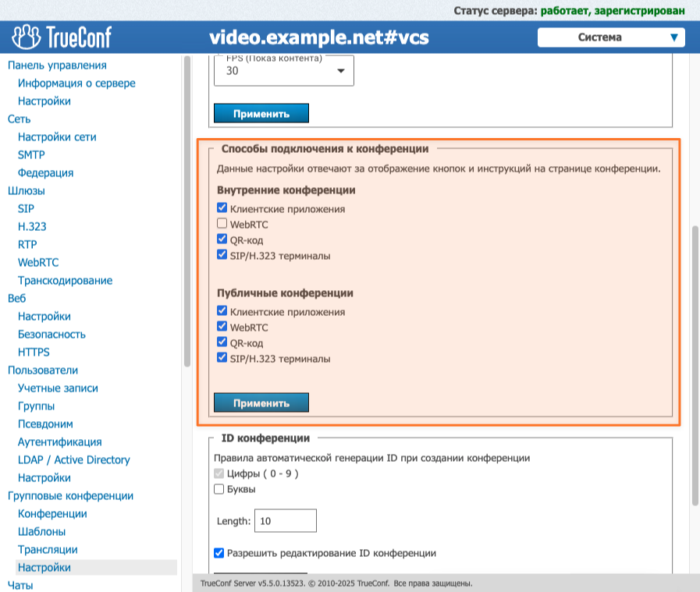
Task: Open the Трансляции page
Action: pyautogui.click(x=48, y=550)
